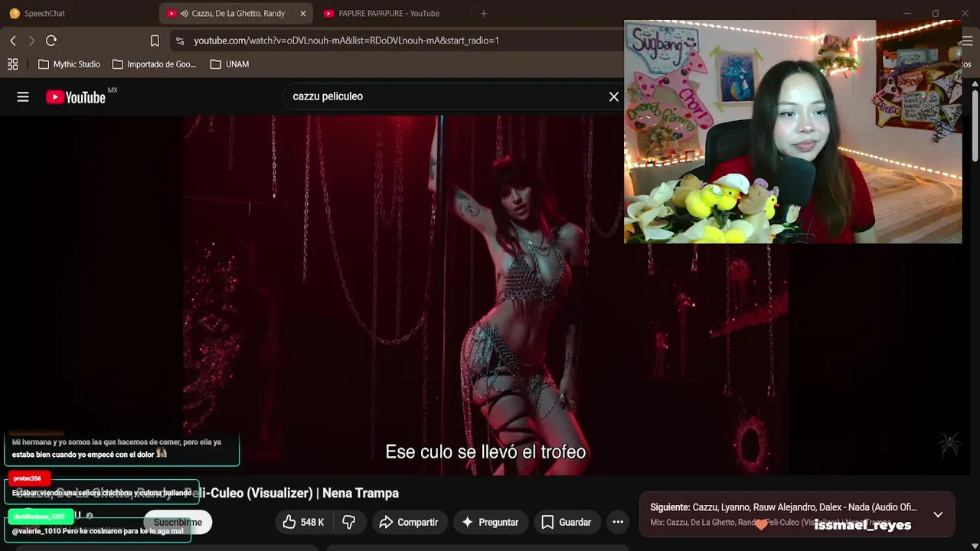Open YouTube hamburger guide menu

[x=23, y=96]
